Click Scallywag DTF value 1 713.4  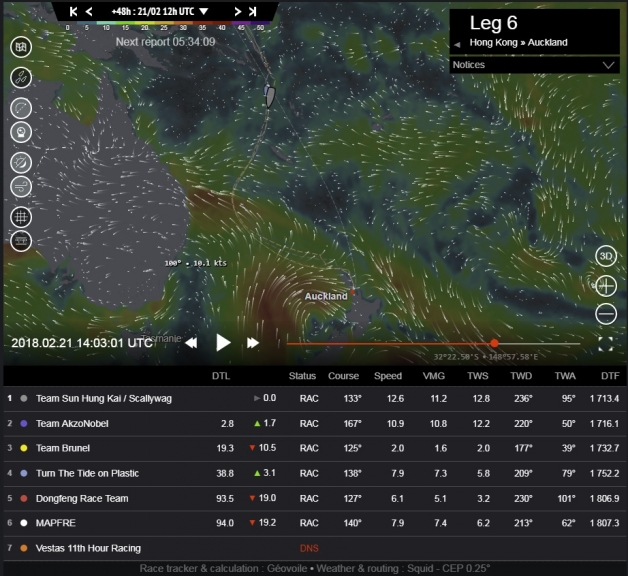[604, 399]
